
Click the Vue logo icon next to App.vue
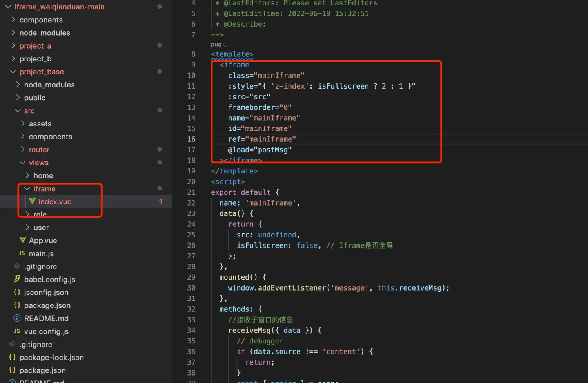23,240
